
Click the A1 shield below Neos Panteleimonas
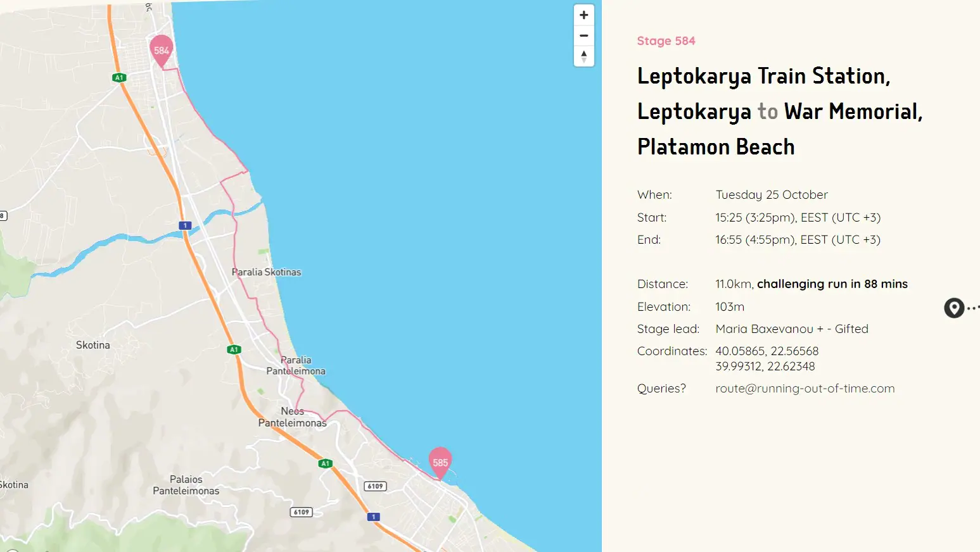pos(325,463)
